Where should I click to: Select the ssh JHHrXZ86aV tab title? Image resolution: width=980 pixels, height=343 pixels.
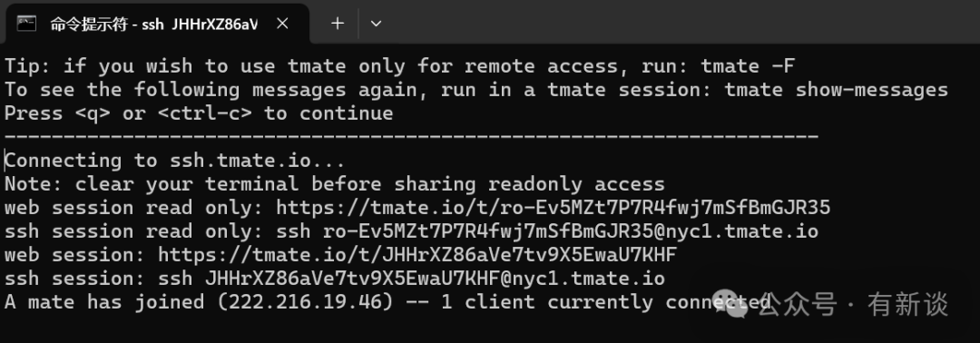point(153,24)
